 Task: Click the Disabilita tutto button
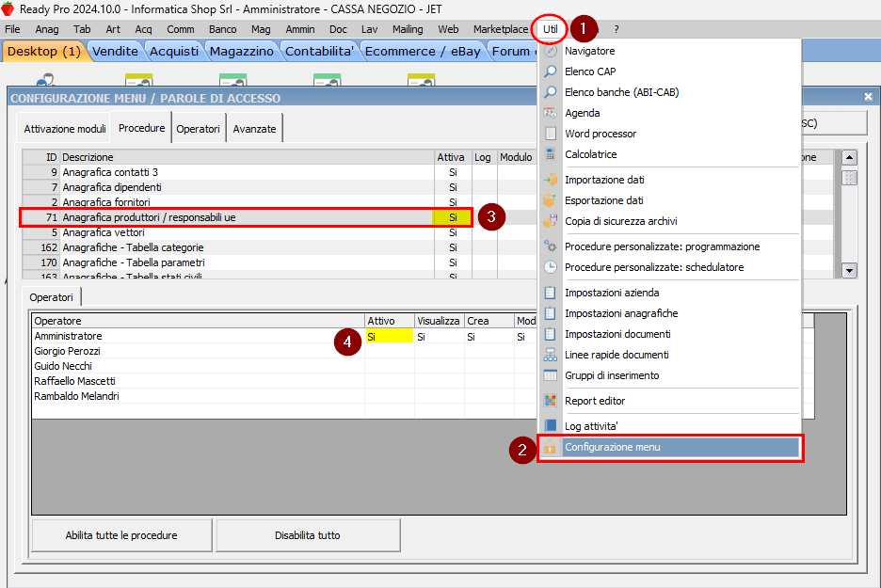click(308, 535)
